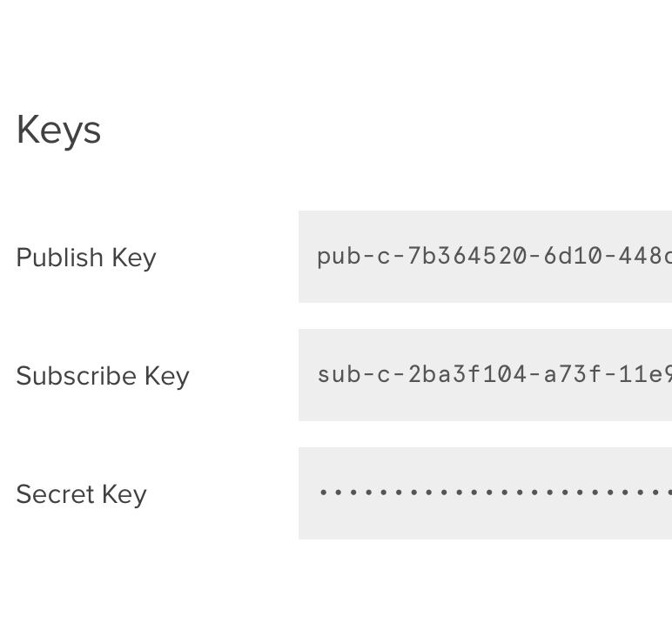Viewport: 672px width, 630px height.
Task: Click the Publish Key text field
Action: pyautogui.click(x=485, y=257)
